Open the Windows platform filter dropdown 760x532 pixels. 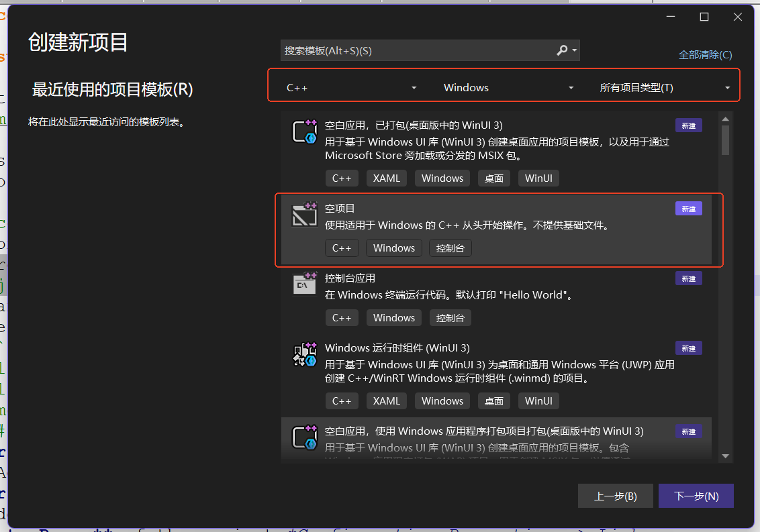pos(508,88)
